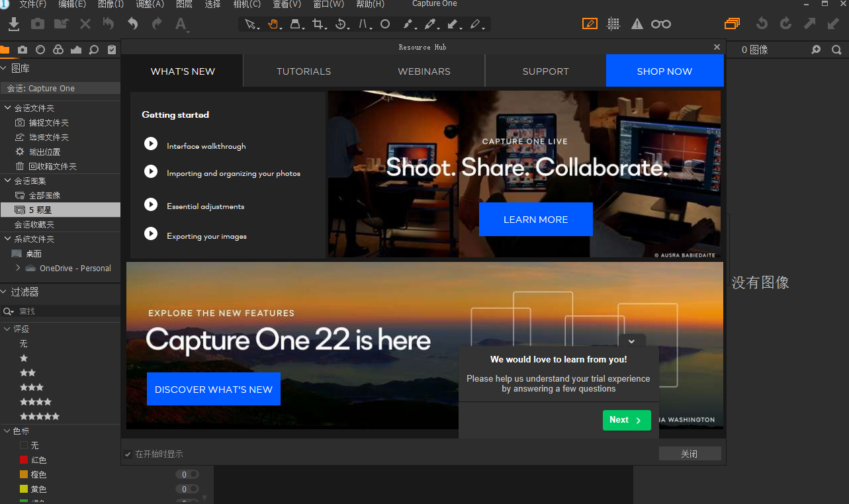Image resolution: width=849 pixels, height=504 pixels.
Task: Select the Draw mask brush tool
Action: click(x=408, y=24)
